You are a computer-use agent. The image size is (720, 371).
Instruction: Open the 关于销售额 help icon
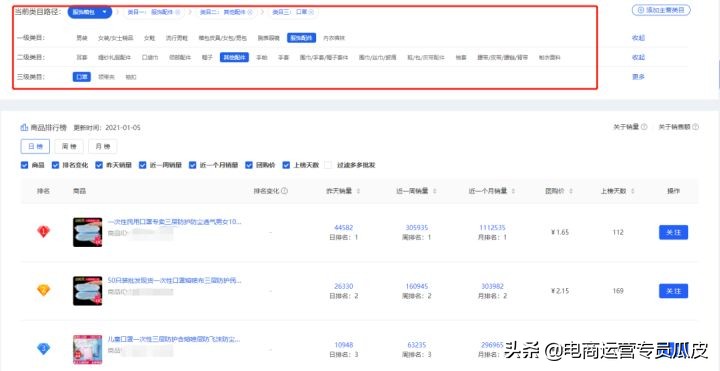coord(695,127)
